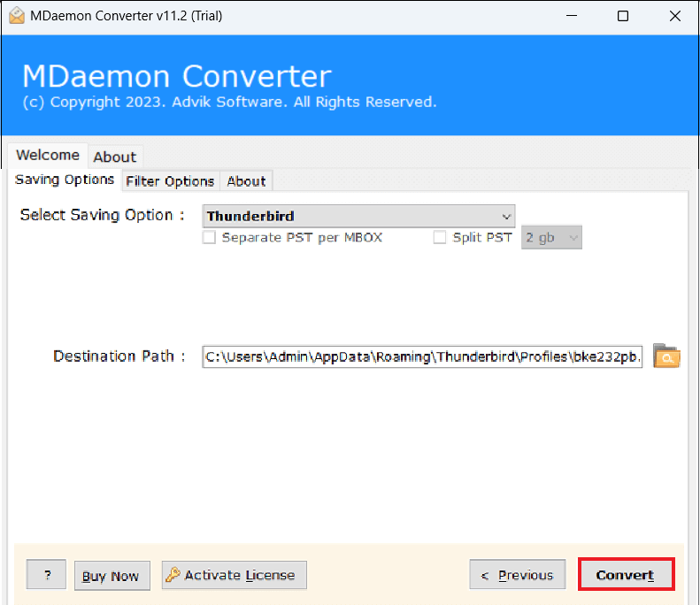Image resolution: width=700 pixels, height=605 pixels.
Task: Minimize the MDaemon Converter window
Action: pyautogui.click(x=572, y=16)
